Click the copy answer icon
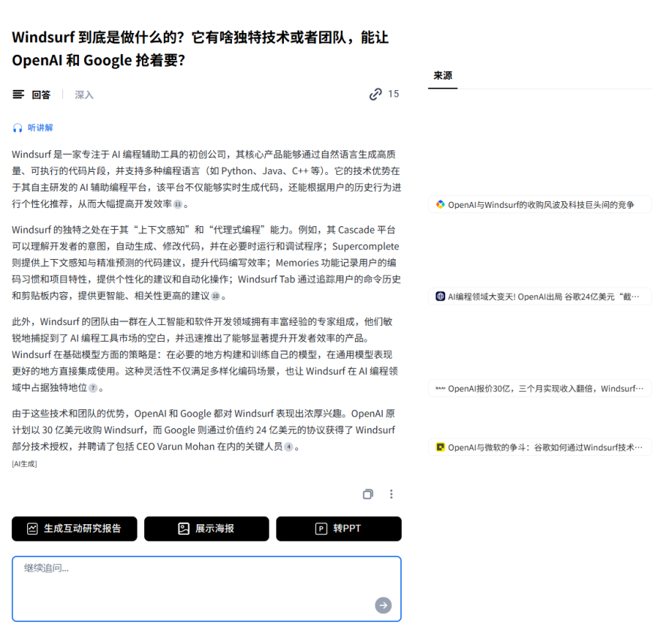Viewport: 672px width, 636px height. (368, 494)
